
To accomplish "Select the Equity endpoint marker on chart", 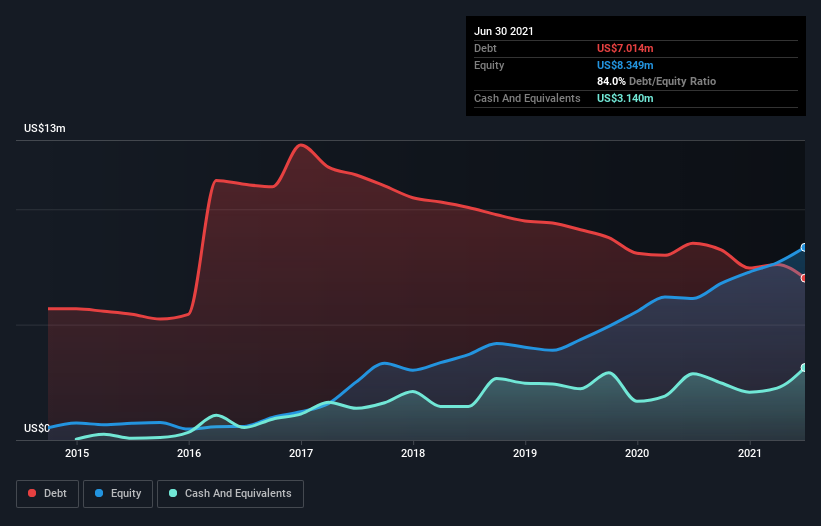I will click(x=804, y=248).
